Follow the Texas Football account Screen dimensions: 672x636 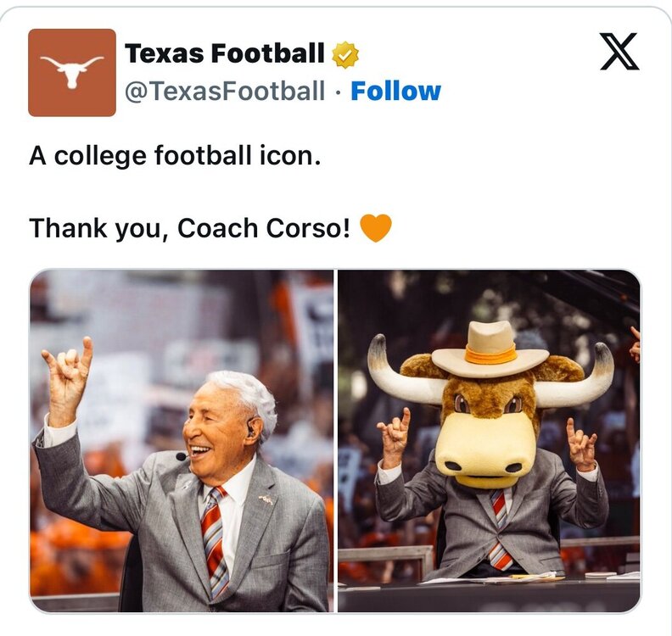click(x=395, y=91)
